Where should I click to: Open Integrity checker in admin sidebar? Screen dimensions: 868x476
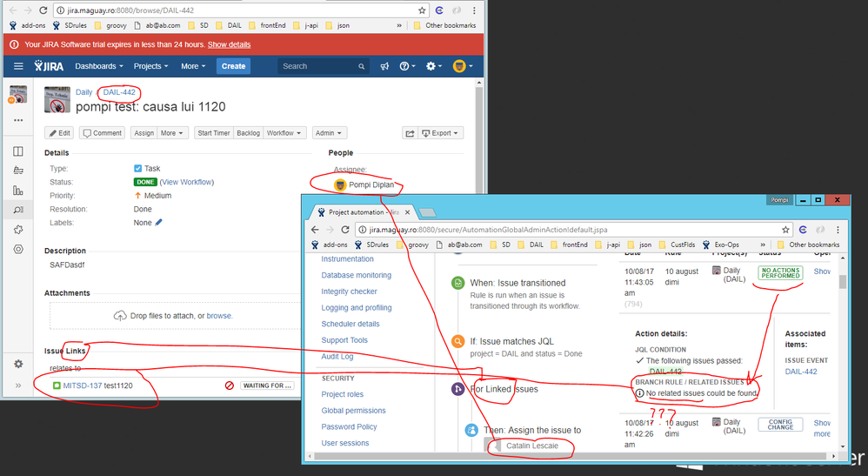coord(349,292)
